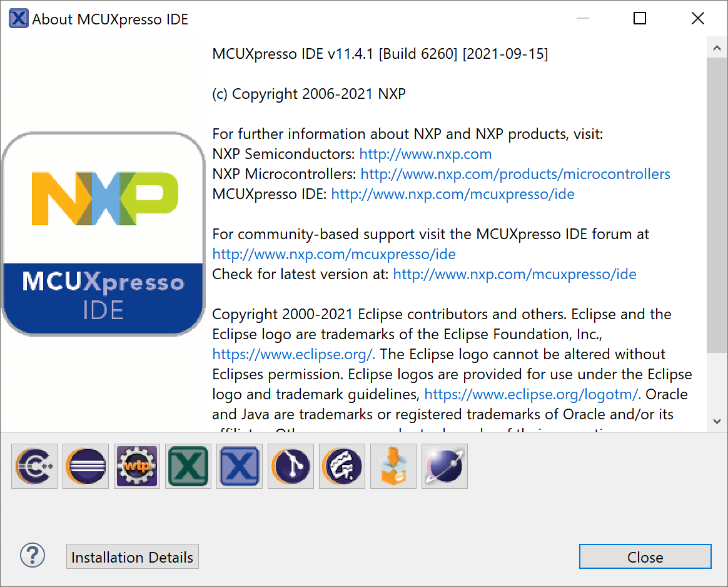Select the software installer package icon
Image resolution: width=728 pixels, height=587 pixels.
393,466
